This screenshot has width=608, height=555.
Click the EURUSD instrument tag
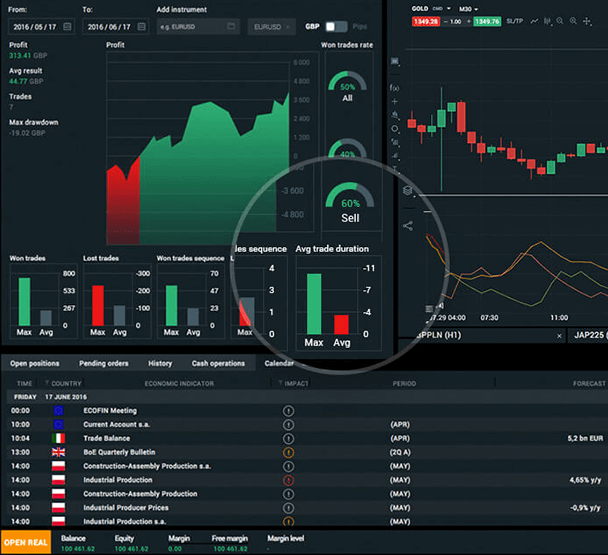[272, 27]
